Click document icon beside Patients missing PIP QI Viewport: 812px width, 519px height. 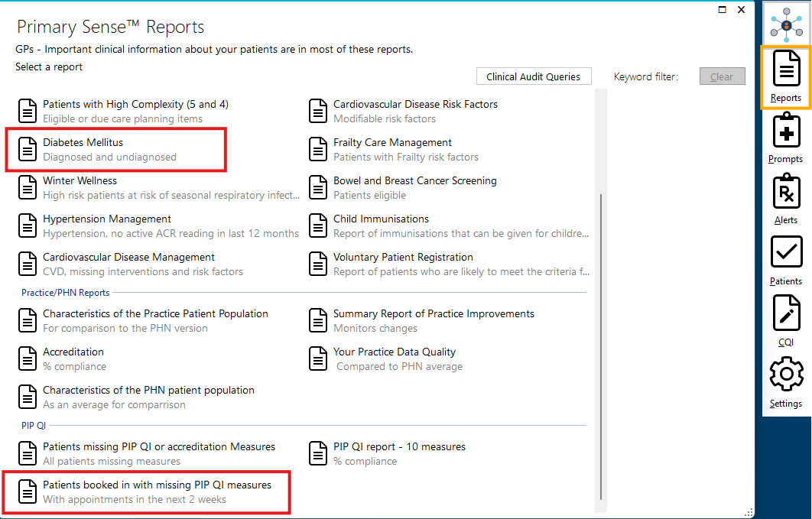coord(28,454)
